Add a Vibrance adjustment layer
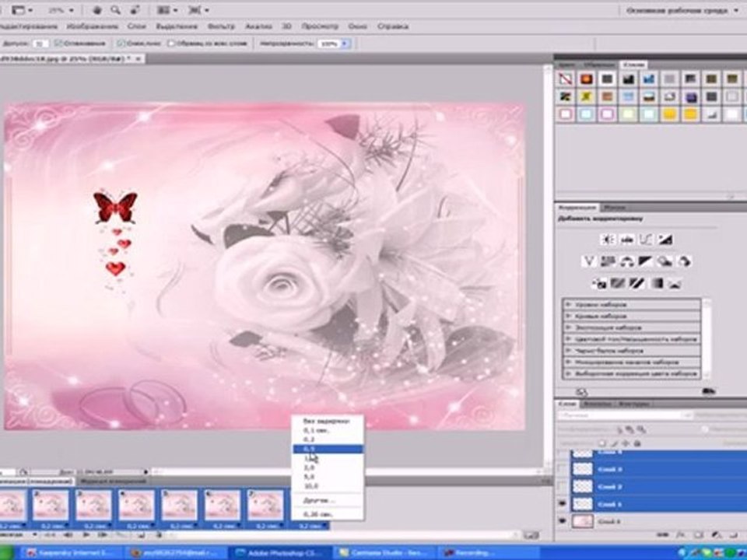Screen dimensions: 747x560 589,261
